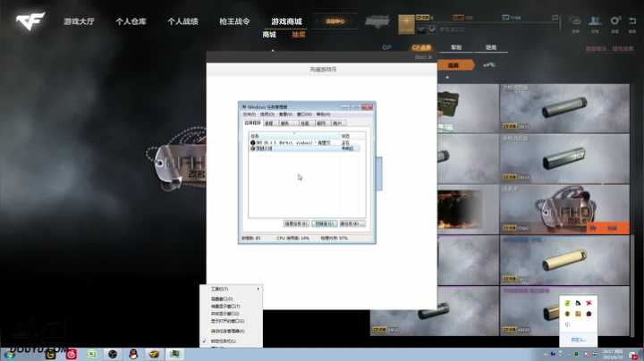The height and width of the screenshot is (361, 644).
Task: Select the GP currency filter tab
Action: coord(386,47)
